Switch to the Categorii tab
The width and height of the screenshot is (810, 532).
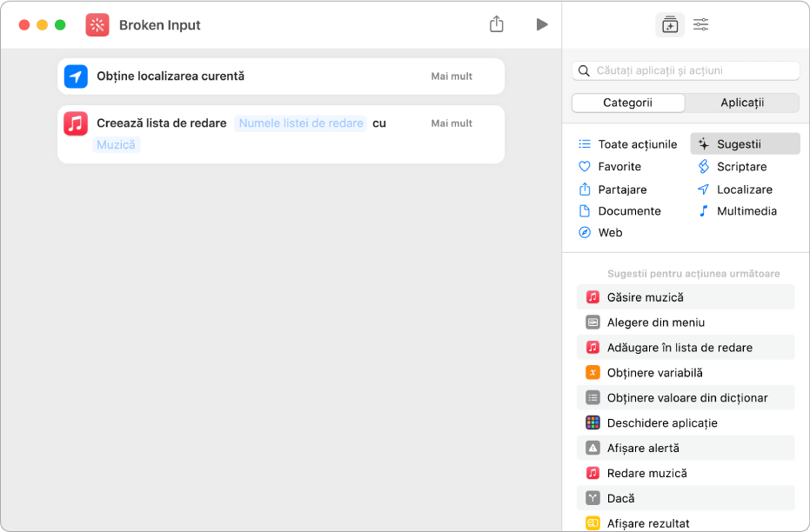click(627, 103)
